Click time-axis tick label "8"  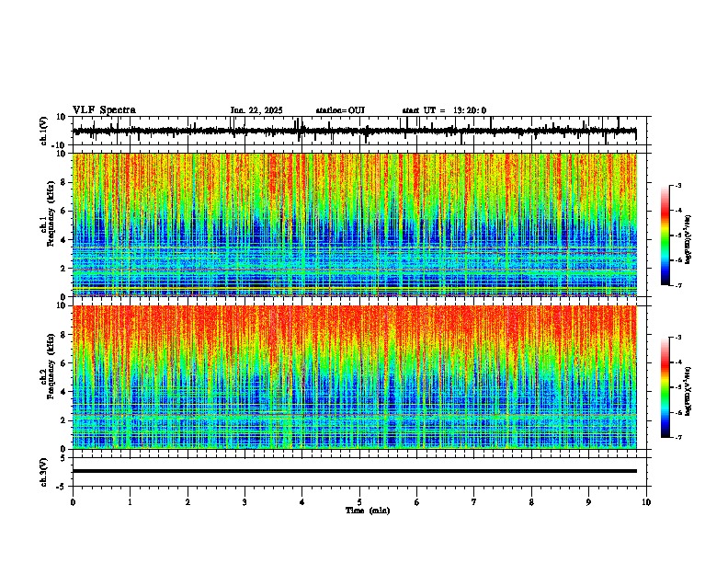point(531,502)
